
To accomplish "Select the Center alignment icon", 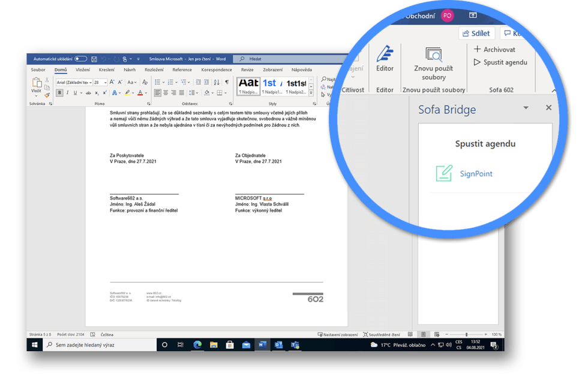I will [166, 92].
